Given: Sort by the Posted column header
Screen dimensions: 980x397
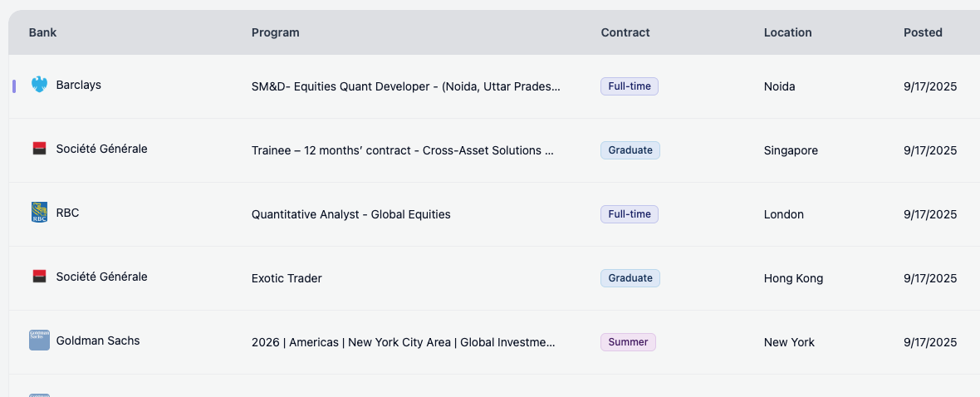Looking at the screenshot, I should [923, 32].
